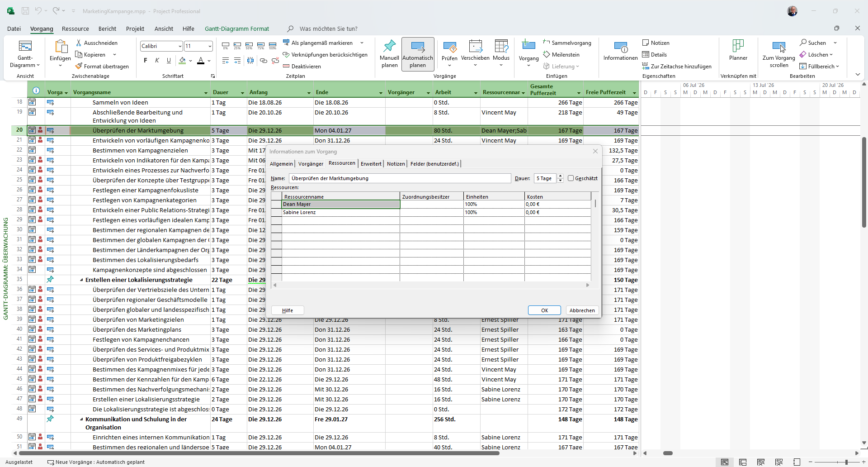Click the split task icon in Zeitplan group
The height and width of the screenshot is (467, 868).
250,61
